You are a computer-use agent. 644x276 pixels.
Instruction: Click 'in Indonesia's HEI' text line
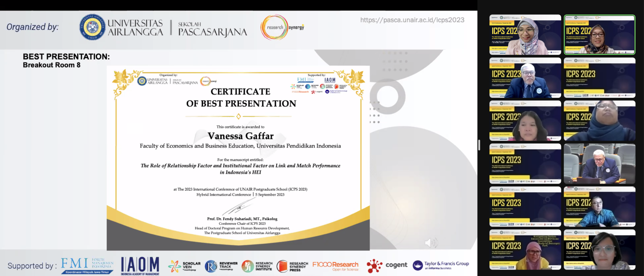pyautogui.click(x=240, y=172)
